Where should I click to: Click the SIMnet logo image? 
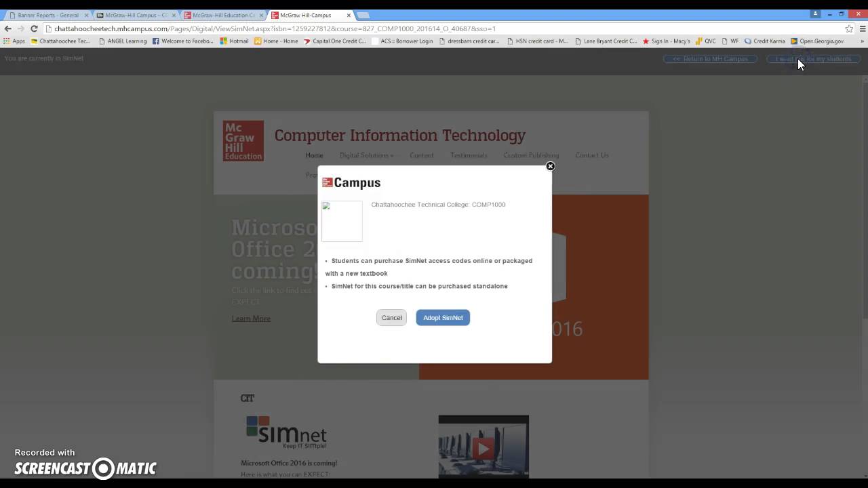(x=286, y=432)
